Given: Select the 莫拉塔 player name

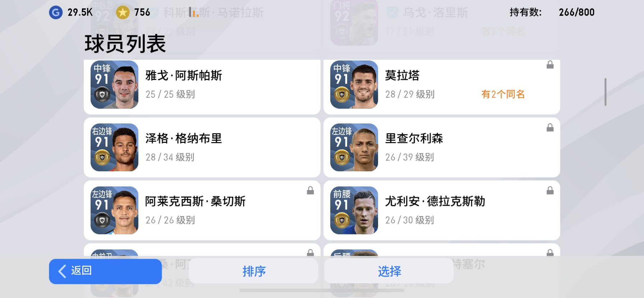Looking at the screenshot, I should (402, 75).
